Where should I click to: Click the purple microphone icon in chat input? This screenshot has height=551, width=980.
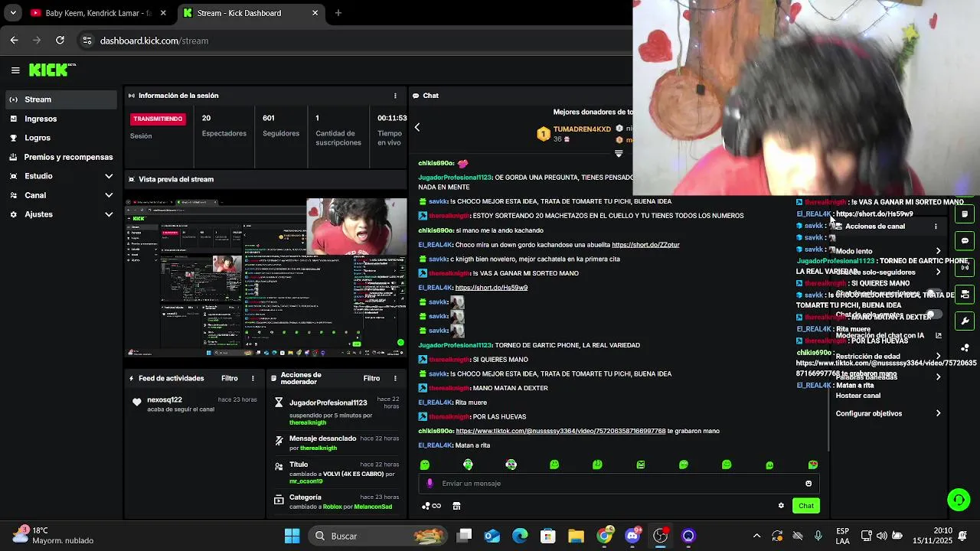(x=430, y=484)
